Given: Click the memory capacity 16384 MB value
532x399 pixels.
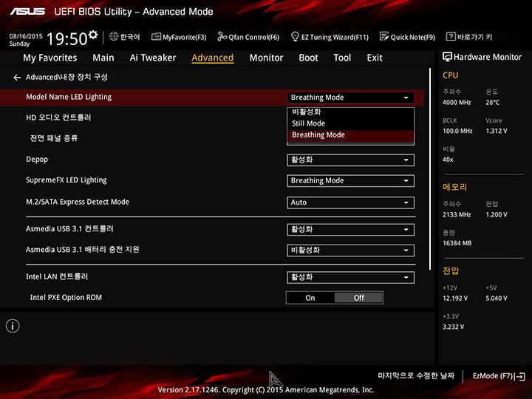Looking at the screenshot, I should tap(457, 243).
